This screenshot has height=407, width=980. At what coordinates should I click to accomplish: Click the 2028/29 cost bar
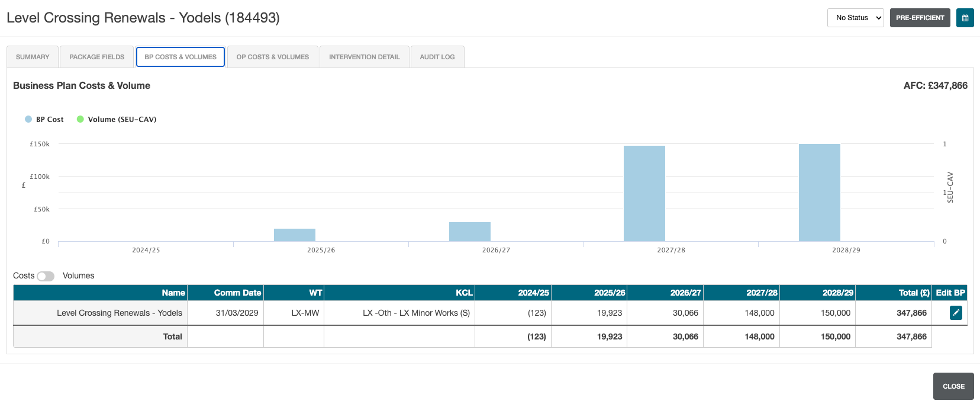[x=820, y=193]
